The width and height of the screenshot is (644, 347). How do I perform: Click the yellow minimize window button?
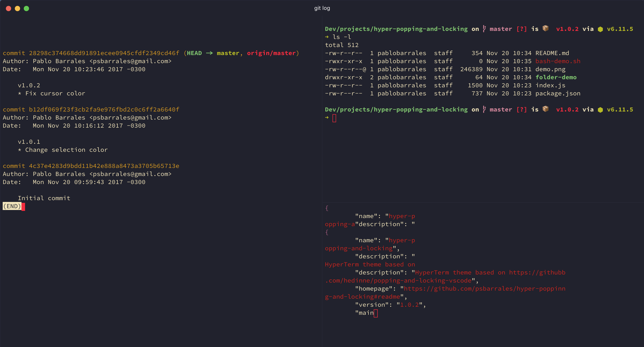17,9
